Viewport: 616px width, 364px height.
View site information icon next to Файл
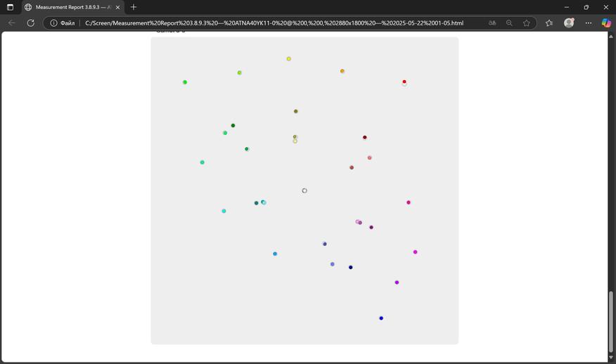(53, 22)
